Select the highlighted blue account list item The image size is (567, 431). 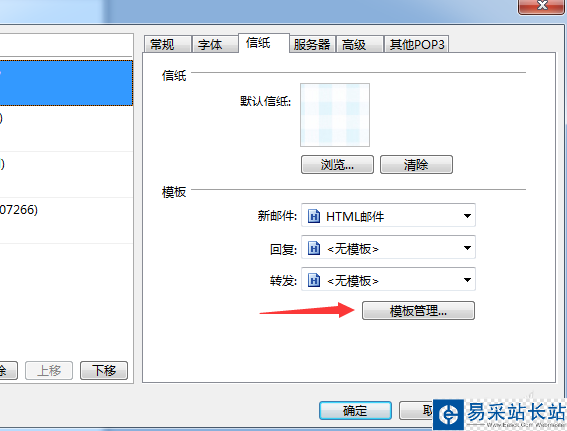point(66,83)
